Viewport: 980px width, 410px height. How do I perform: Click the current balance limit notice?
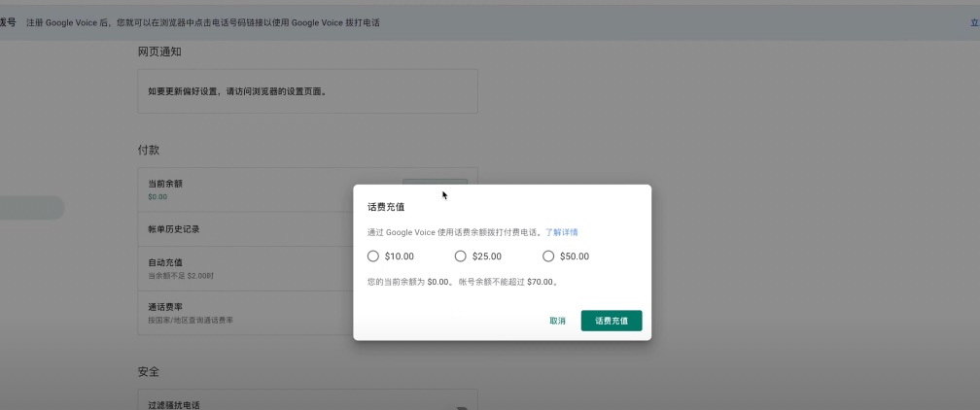coord(463,282)
